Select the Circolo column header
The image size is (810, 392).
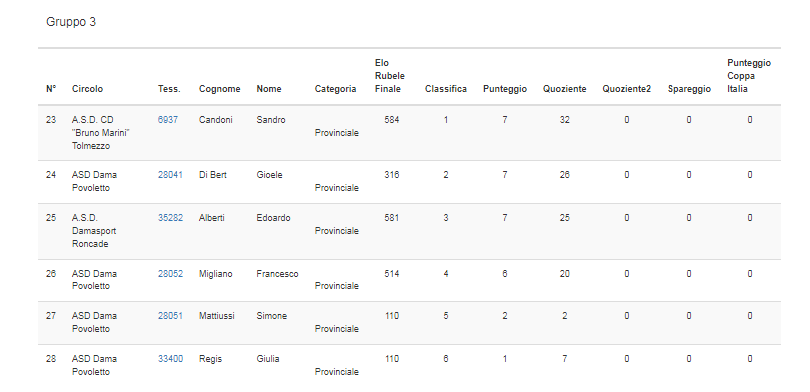[87, 89]
